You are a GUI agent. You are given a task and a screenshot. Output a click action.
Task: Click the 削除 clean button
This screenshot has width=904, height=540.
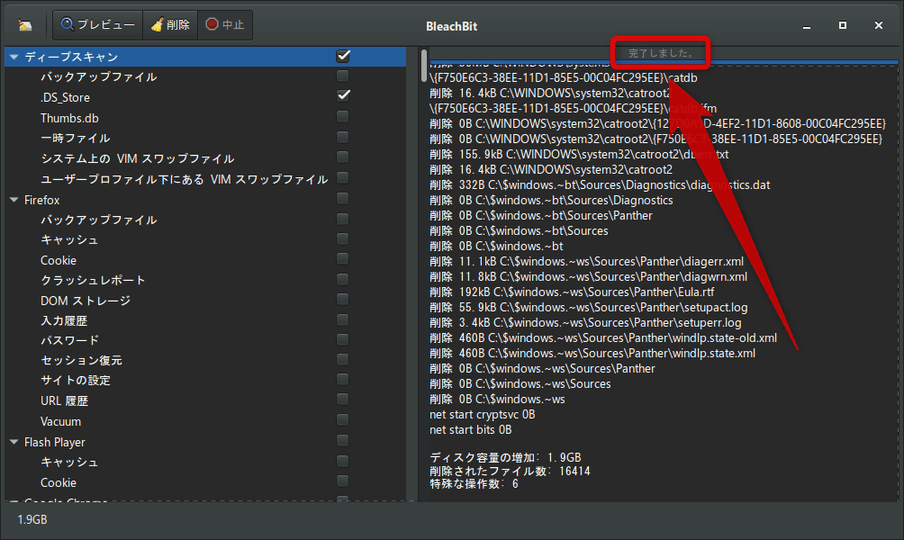tap(170, 25)
